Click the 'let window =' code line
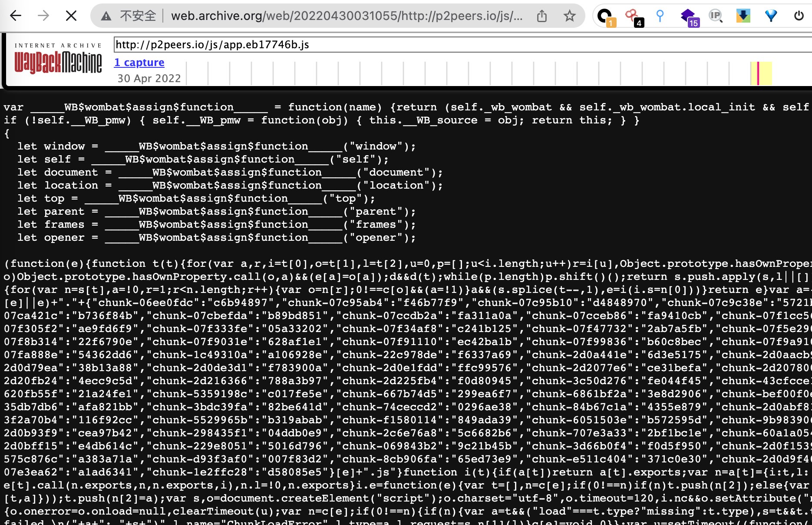This screenshot has height=525, width=812. 216,146
